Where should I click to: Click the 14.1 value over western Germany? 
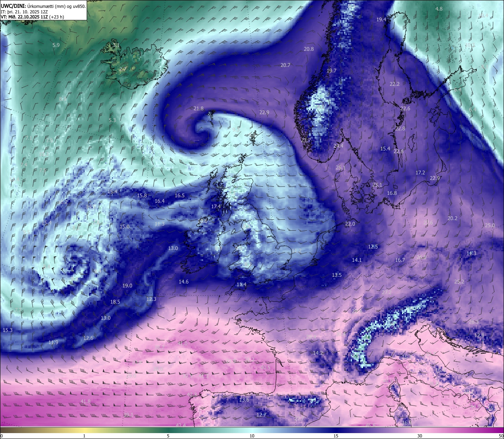pyautogui.click(x=357, y=260)
